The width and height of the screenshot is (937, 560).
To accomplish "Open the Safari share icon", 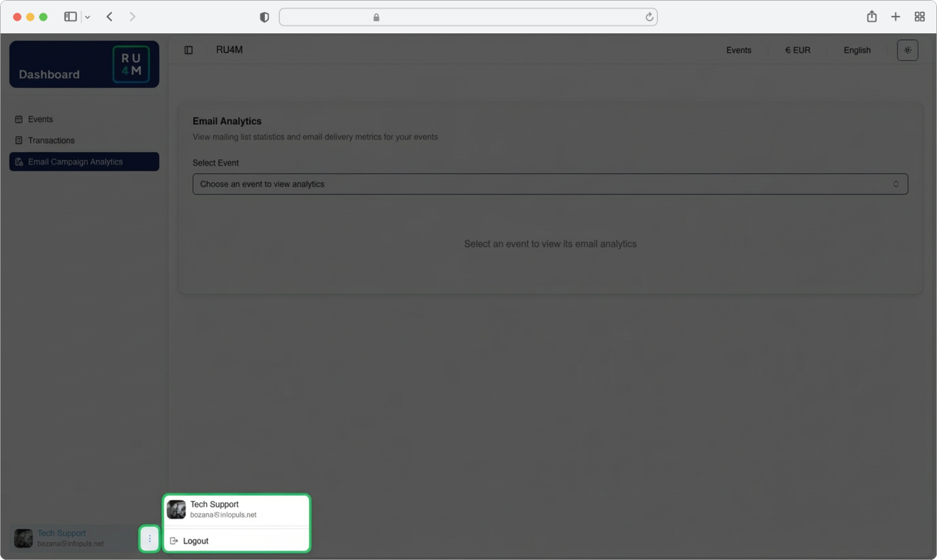I will point(871,17).
